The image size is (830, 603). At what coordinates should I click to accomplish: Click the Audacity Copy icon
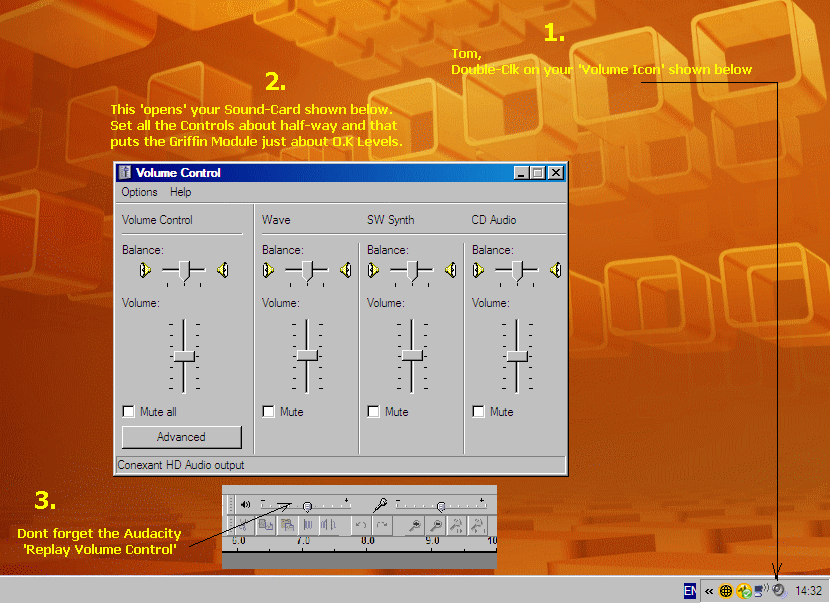click(266, 524)
